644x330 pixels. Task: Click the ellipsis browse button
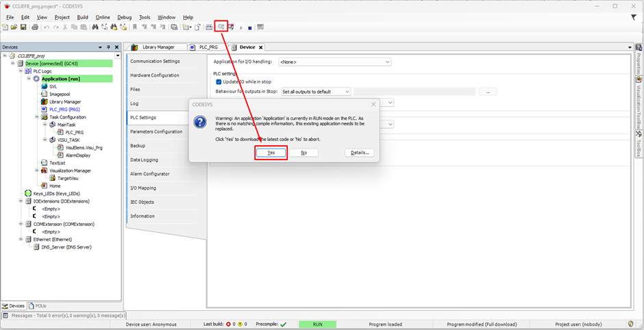pyautogui.click(x=488, y=92)
